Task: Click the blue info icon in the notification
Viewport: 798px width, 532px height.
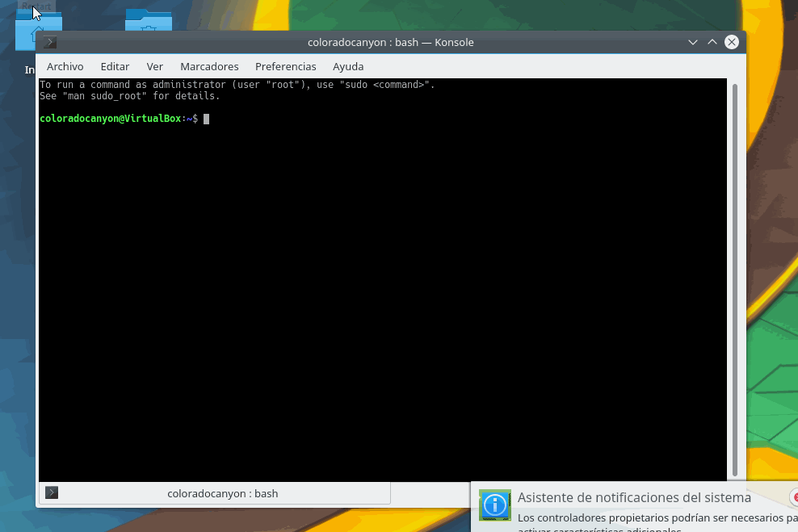Action: pos(495,505)
